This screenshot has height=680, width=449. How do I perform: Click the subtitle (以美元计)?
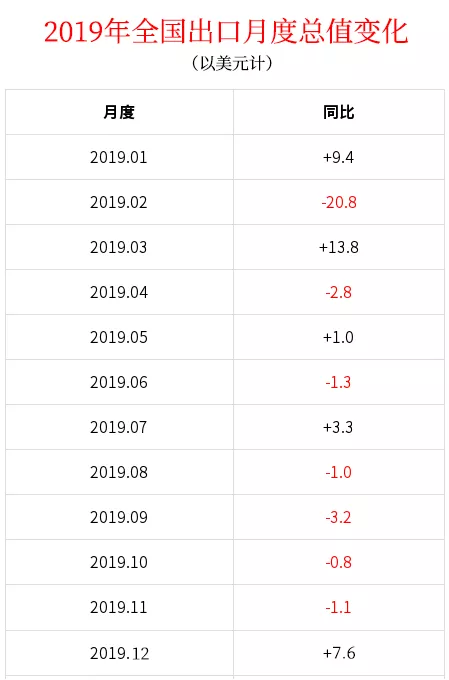click(232, 63)
